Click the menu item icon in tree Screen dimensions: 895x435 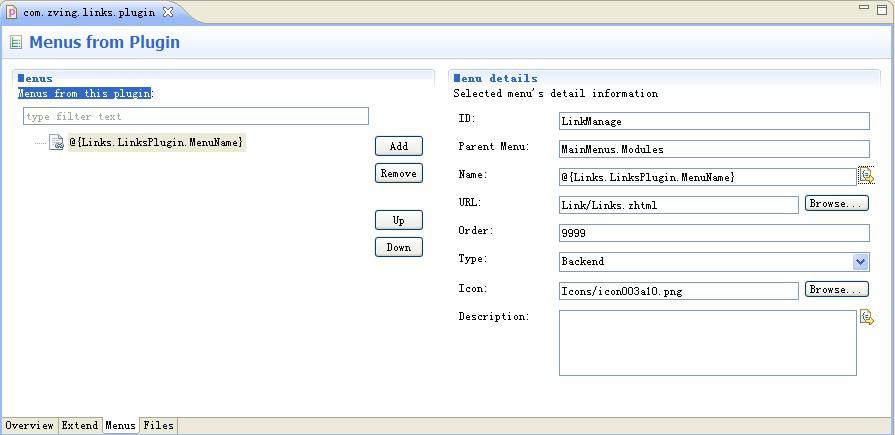(58, 143)
